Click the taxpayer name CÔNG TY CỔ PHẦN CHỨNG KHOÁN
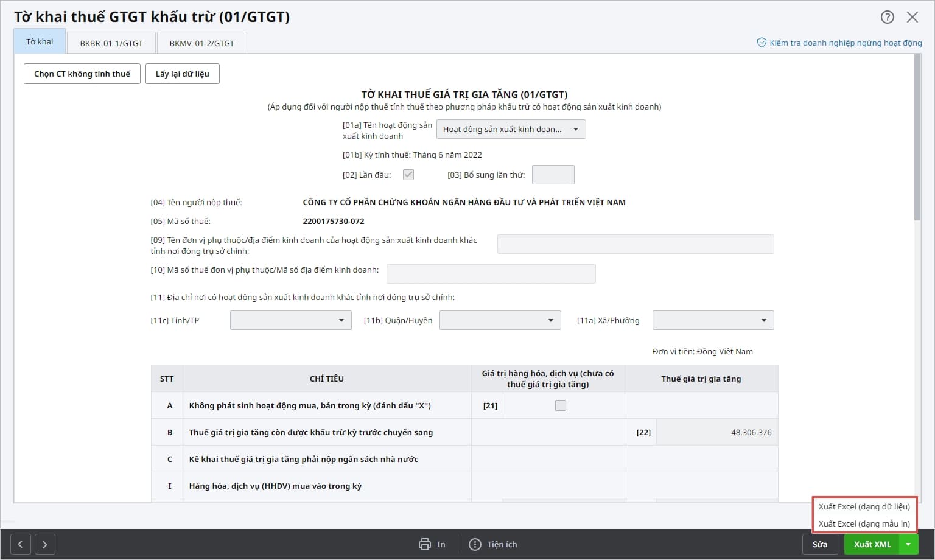Viewport: 935px width, 560px height. click(464, 202)
